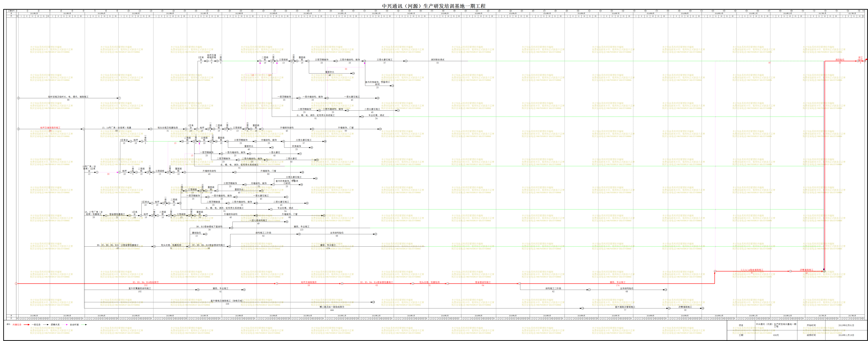Click the 工期 cell in title block

[741, 335]
